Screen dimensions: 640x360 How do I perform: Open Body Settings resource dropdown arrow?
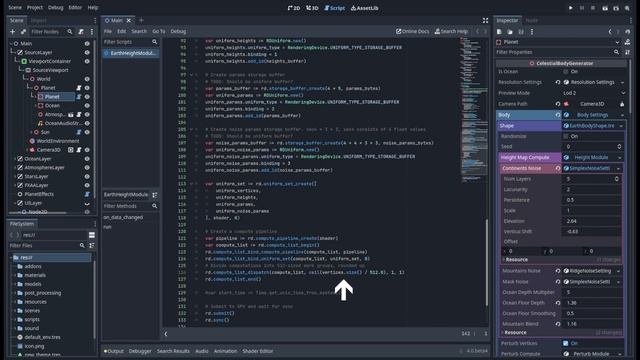pyautogui.click(x=622, y=115)
